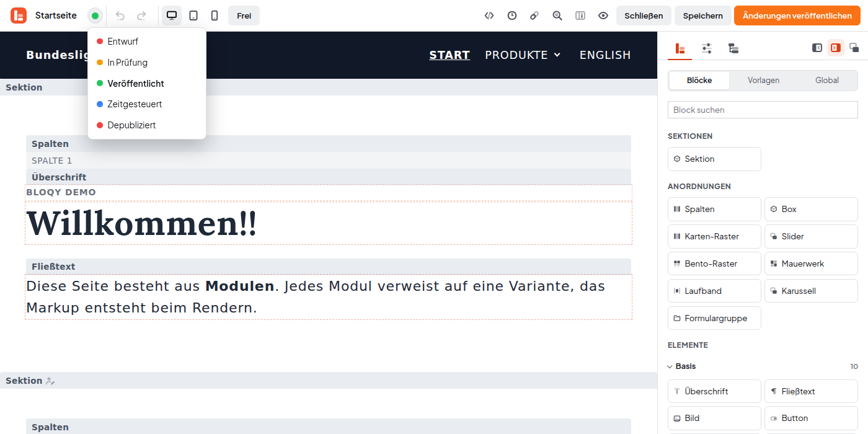The height and width of the screenshot is (434, 868).
Task: Switch the sidebar to floating mode
Action: pyautogui.click(x=854, y=48)
